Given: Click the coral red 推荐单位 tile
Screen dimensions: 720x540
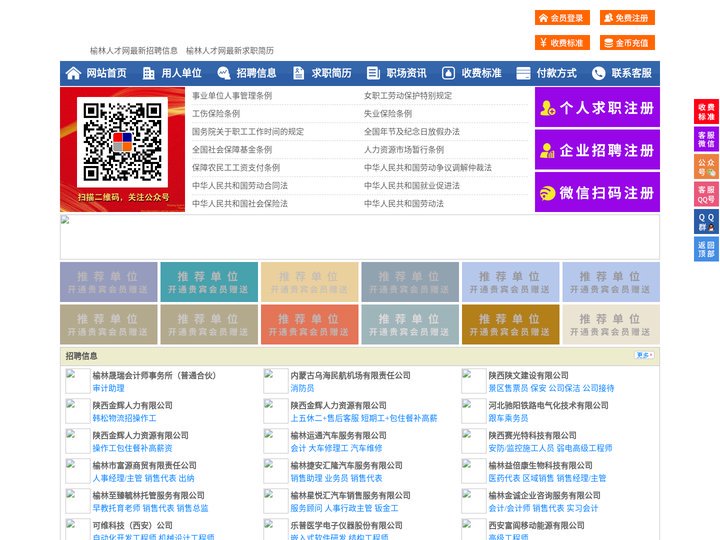Looking at the screenshot, I should point(309,324).
